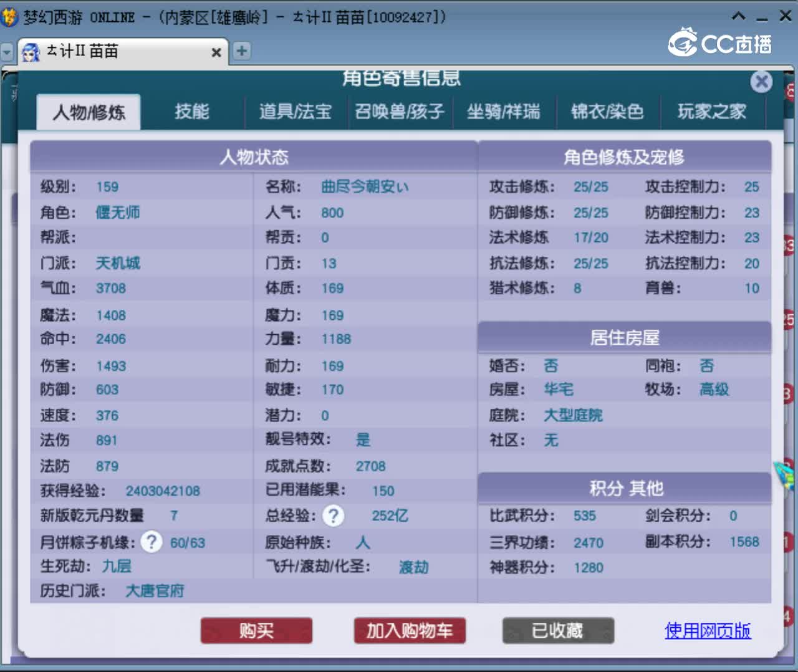Click the 已收藏 button

click(x=558, y=631)
